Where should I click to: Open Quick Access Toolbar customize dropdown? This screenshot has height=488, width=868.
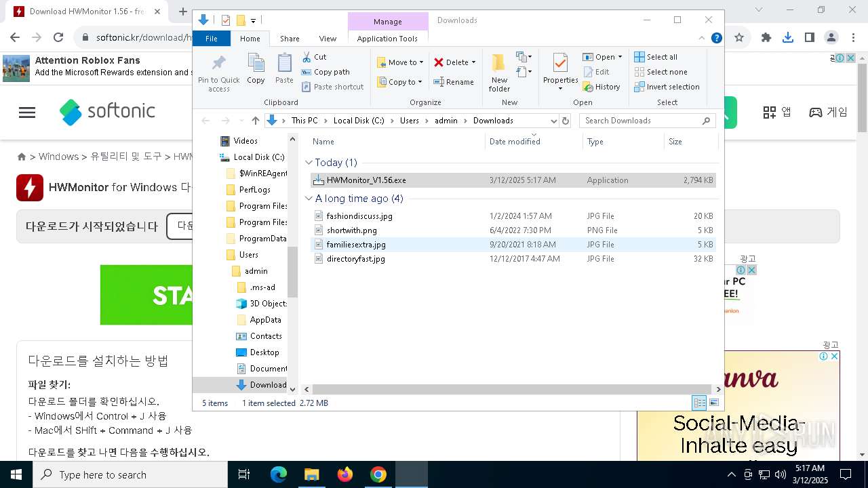point(253,20)
